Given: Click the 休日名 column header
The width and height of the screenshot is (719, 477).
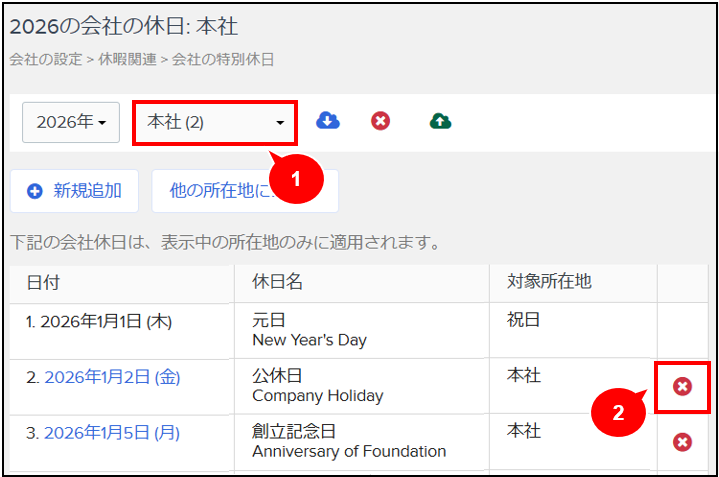Looking at the screenshot, I should [x=277, y=282].
